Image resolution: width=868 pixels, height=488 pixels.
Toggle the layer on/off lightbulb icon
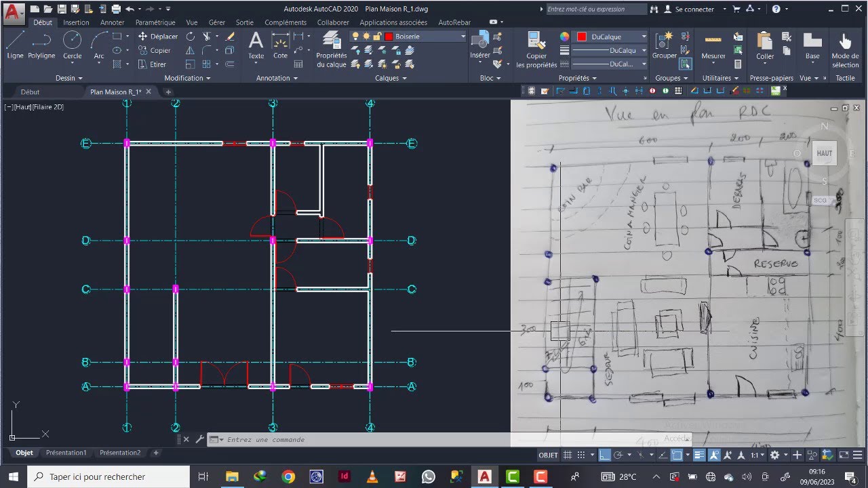click(x=356, y=37)
